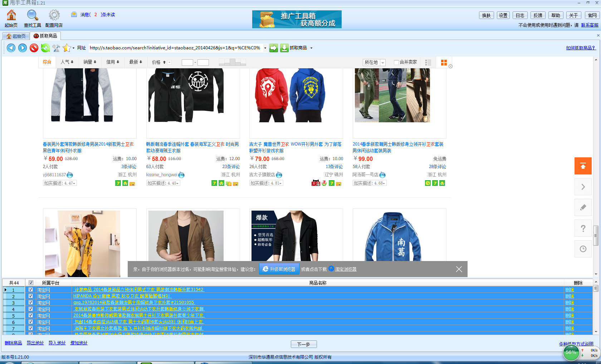Click the Tmall badge icon under 吉太子旗舰店
The height and width of the screenshot is (364, 601).
(x=316, y=183)
